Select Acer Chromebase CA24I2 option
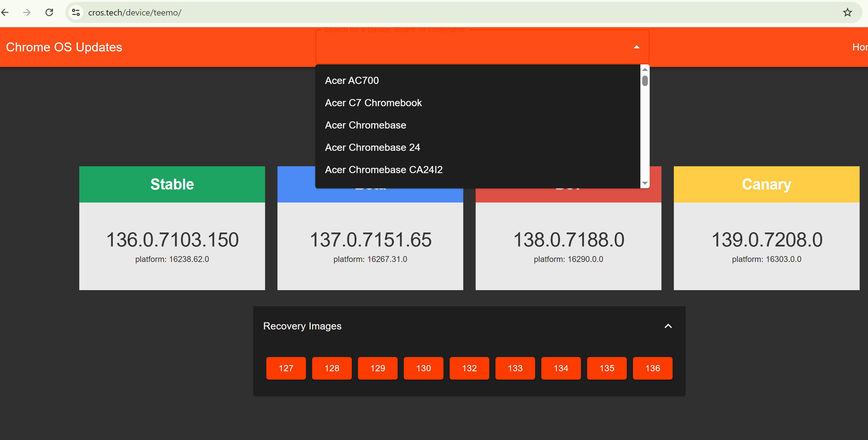The image size is (868, 440). pos(478,169)
